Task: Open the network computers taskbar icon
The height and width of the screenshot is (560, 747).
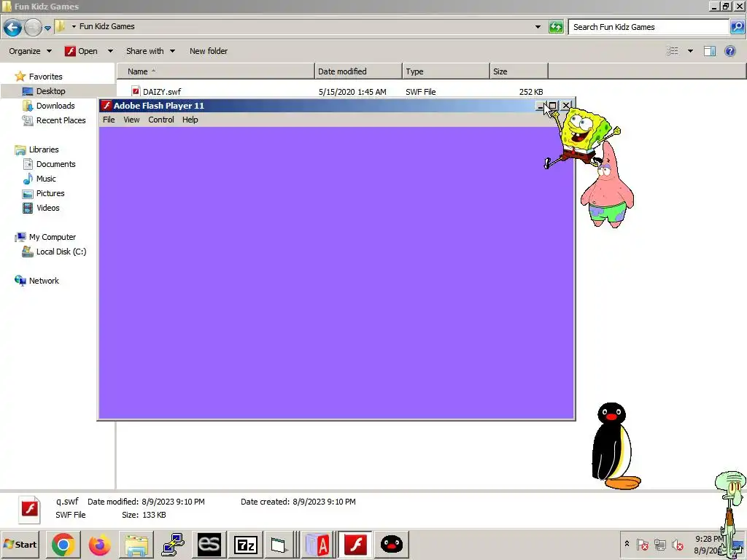Action: 173,545
